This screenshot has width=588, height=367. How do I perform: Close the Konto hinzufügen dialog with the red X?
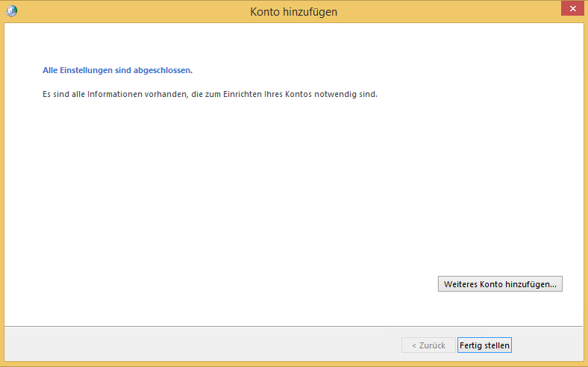[570, 9]
